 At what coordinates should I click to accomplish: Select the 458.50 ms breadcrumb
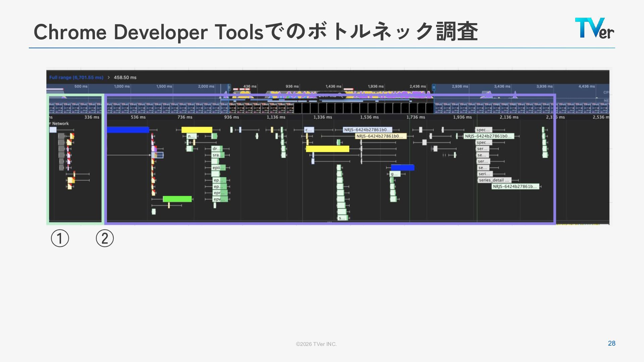(x=125, y=77)
